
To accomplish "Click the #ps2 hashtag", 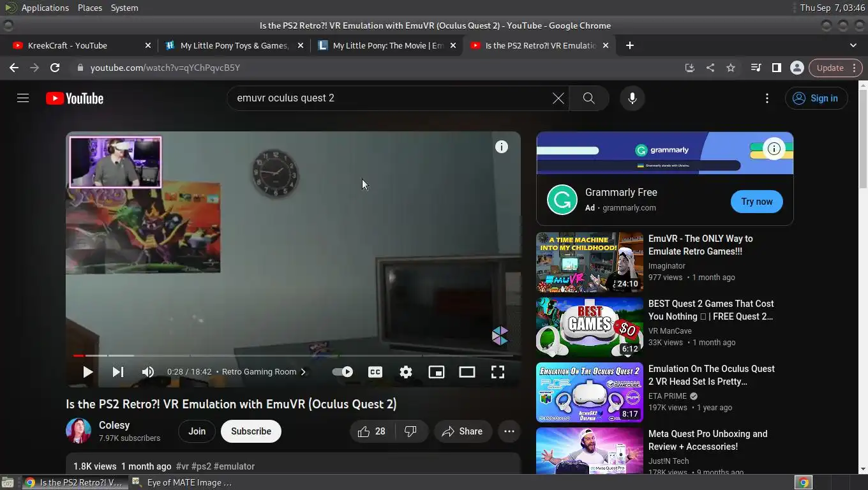I will (x=201, y=466).
